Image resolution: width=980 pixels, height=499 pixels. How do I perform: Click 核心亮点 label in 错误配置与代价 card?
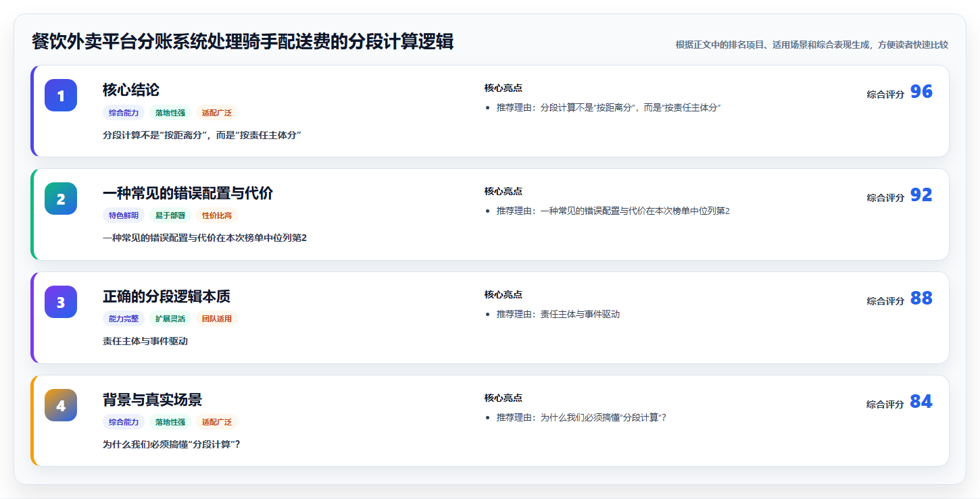point(504,191)
